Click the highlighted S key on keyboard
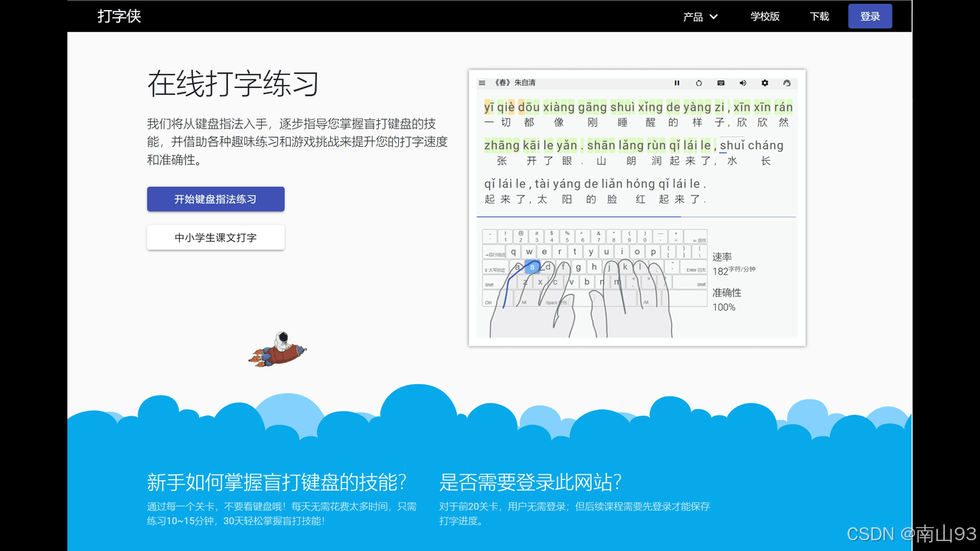The image size is (980, 551). 534,267
